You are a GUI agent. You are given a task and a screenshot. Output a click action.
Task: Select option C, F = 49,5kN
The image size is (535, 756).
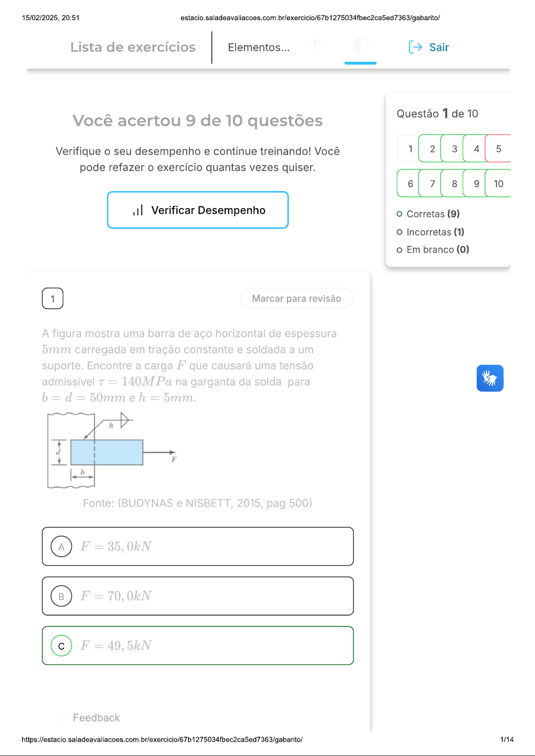pos(198,646)
